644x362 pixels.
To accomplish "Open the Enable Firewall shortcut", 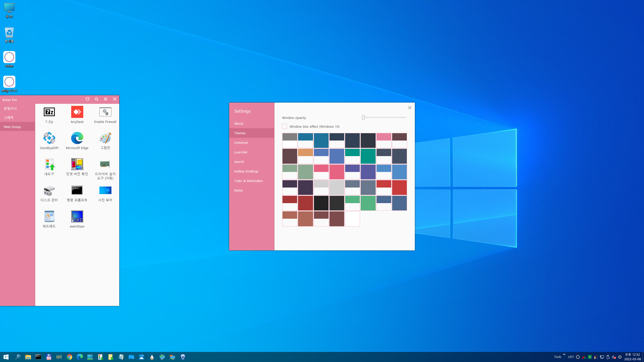I will [105, 115].
